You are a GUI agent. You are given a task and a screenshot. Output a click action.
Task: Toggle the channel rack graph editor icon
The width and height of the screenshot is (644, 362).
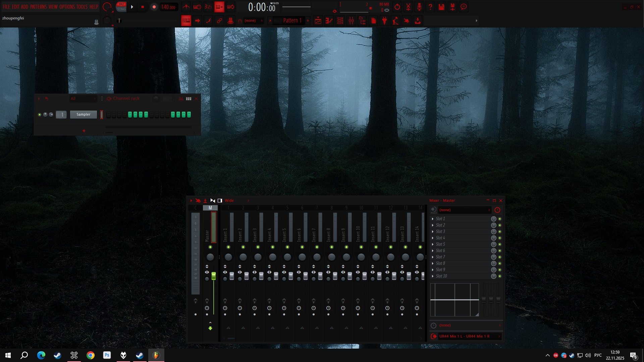(x=181, y=99)
